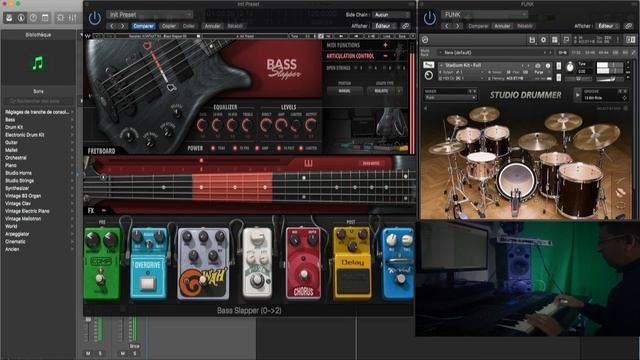This screenshot has height=360, width=640.
Task: Click next preset arrow in Bass Slapper
Action: [x=122, y=26]
